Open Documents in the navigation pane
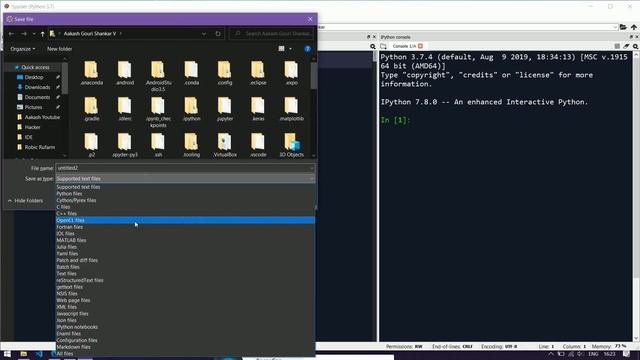 (x=37, y=97)
